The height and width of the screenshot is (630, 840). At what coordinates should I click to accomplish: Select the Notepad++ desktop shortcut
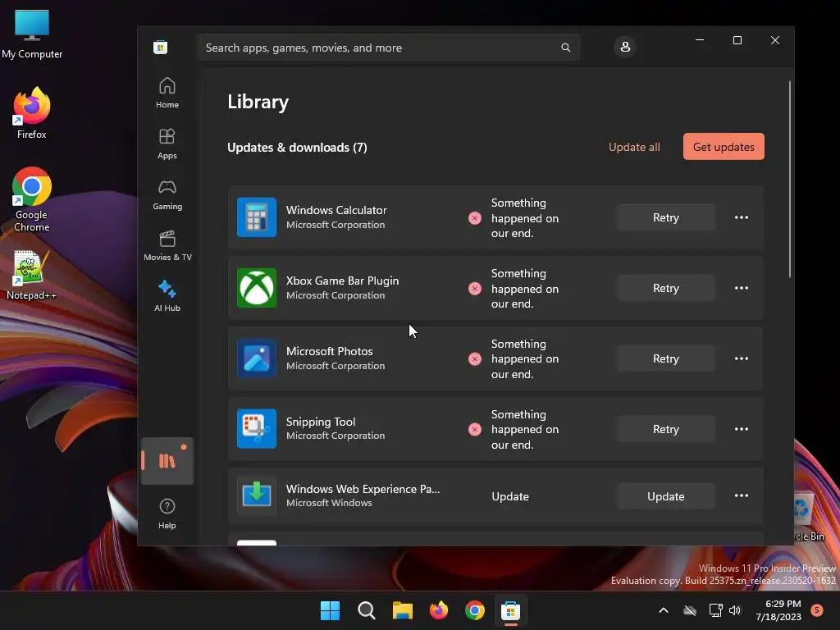[x=31, y=276]
